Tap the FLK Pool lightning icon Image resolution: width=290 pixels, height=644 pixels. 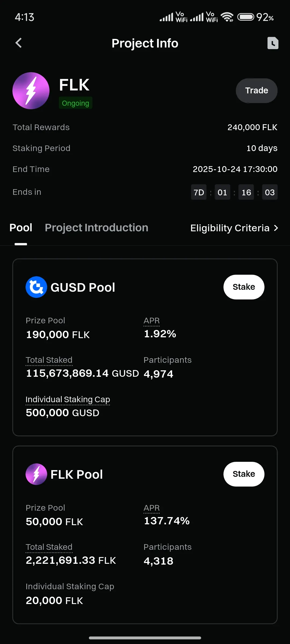click(36, 474)
